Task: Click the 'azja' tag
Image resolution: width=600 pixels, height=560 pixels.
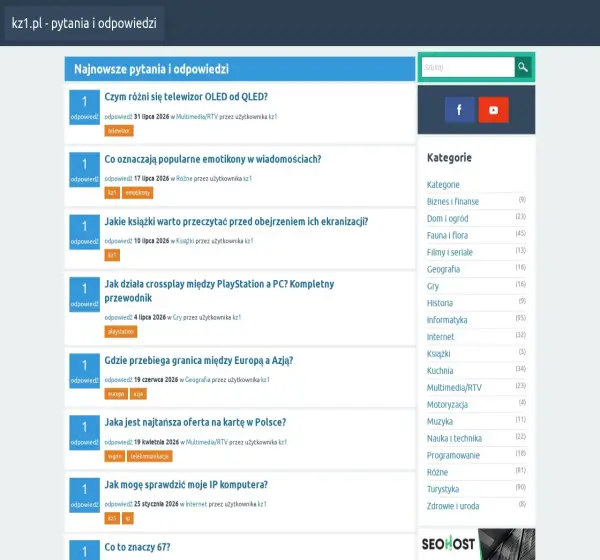Action: [138, 394]
